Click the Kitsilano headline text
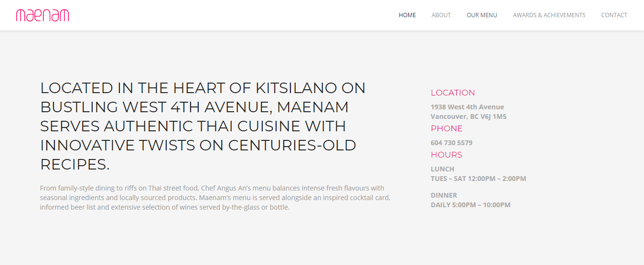The image size is (644, 265). coord(203,126)
